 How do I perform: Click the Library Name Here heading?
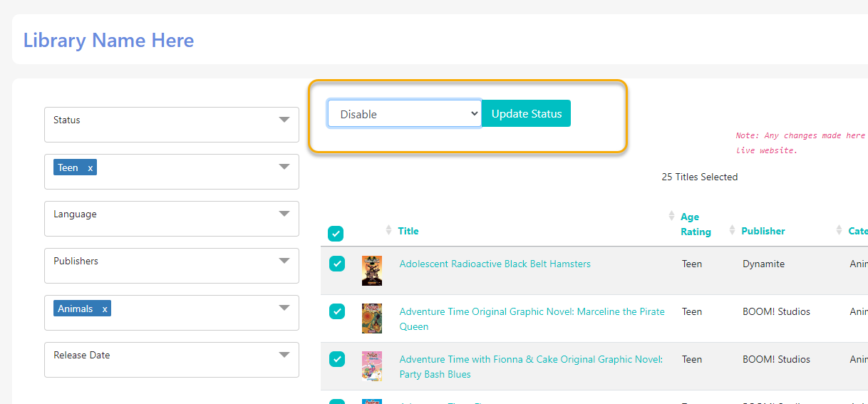108,40
